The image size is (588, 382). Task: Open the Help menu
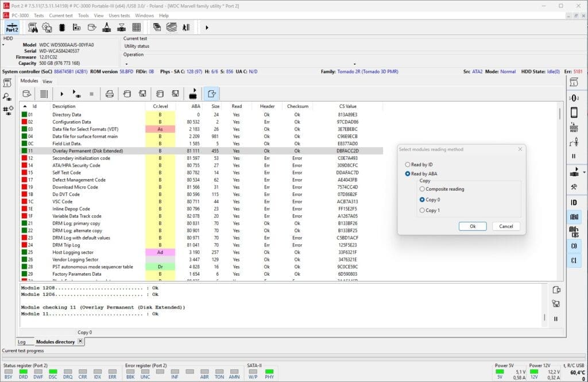164,16
